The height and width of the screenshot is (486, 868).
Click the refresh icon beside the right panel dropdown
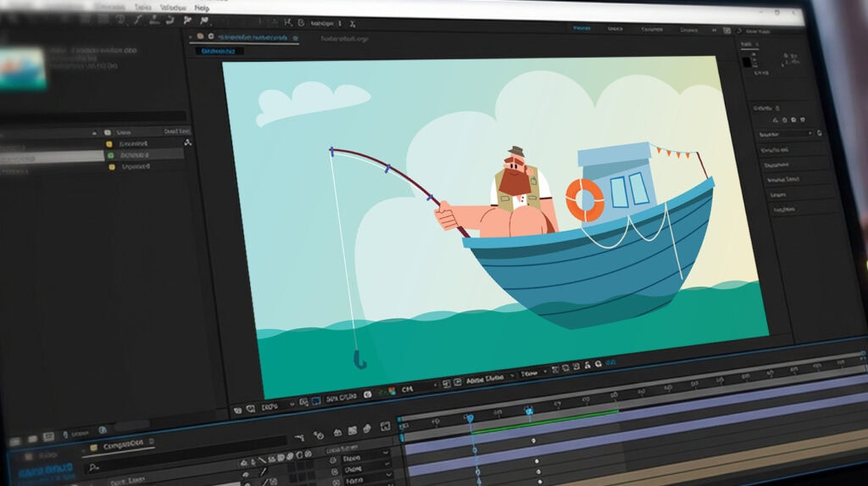click(x=819, y=133)
